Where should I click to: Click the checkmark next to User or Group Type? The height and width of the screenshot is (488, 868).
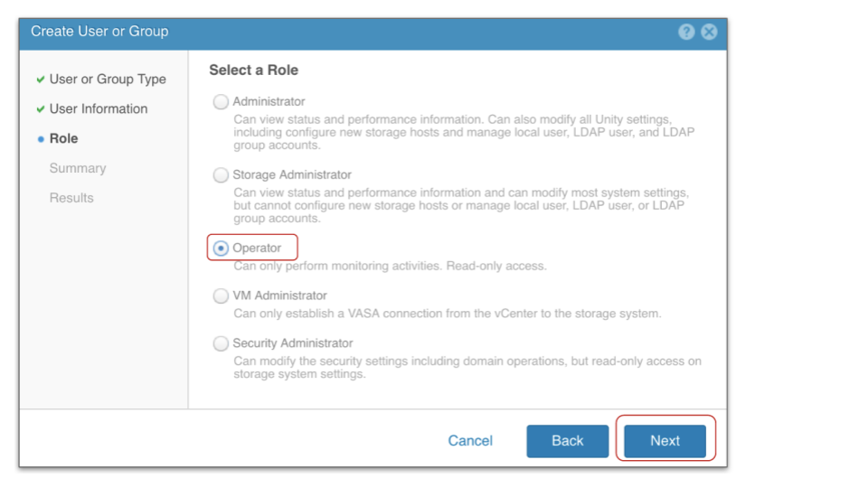(41, 80)
